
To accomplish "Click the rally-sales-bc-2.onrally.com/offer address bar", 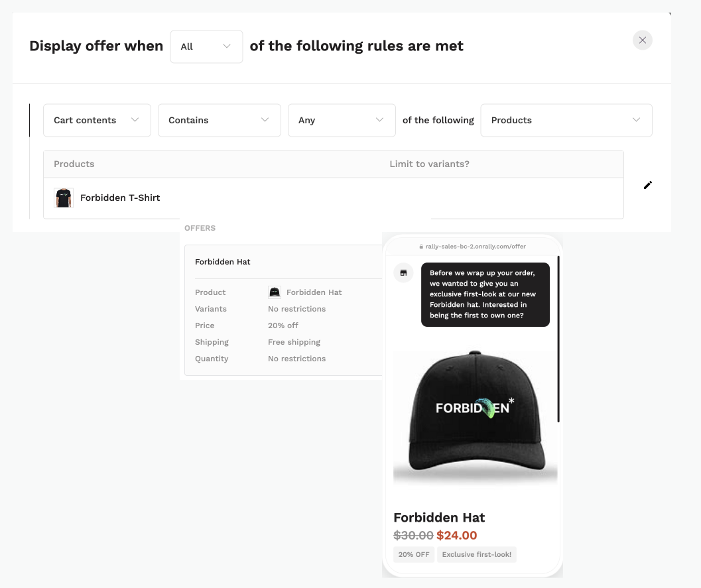I will pyautogui.click(x=476, y=246).
